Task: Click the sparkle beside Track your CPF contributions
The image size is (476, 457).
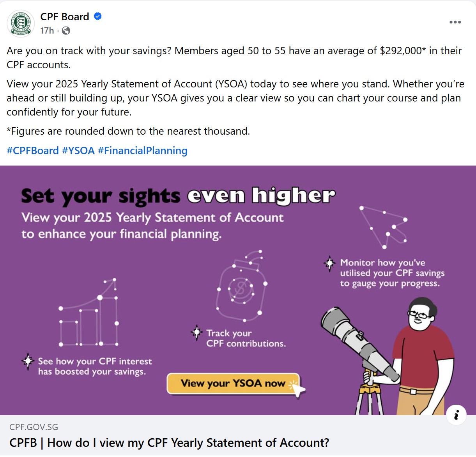Action: click(197, 333)
